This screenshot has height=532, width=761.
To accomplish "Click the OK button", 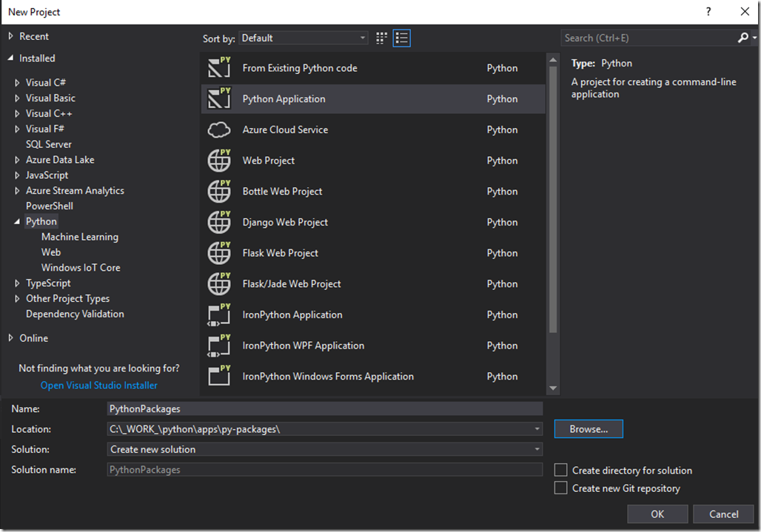I will (x=657, y=514).
